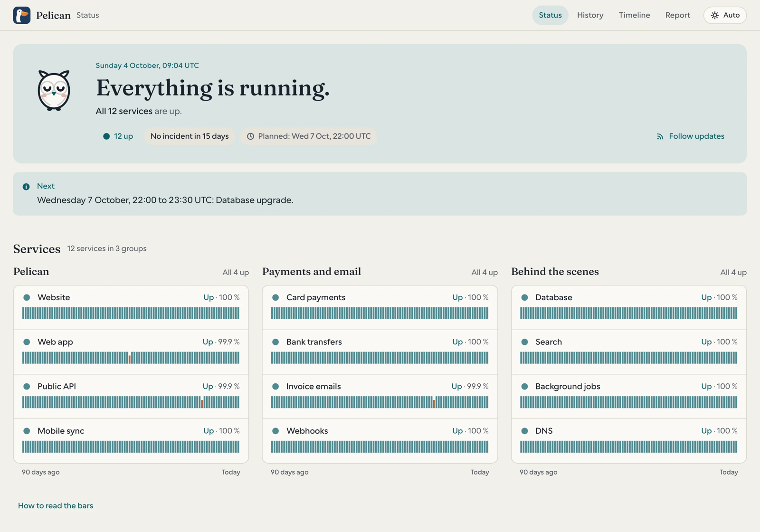
Task: Click Sunday 4 October, 09:04 UTC timestamp
Action: pos(147,66)
